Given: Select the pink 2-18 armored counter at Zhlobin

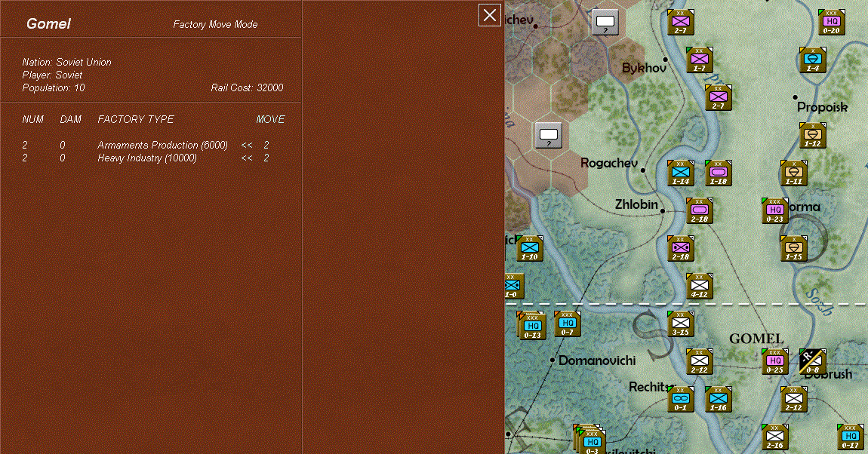Looking at the screenshot, I should tap(700, 210).
